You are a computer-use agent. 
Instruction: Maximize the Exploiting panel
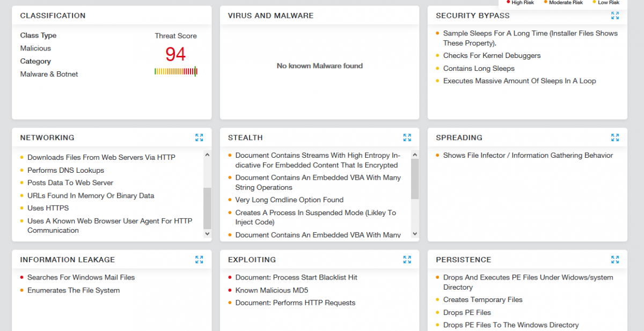(407, 260)
